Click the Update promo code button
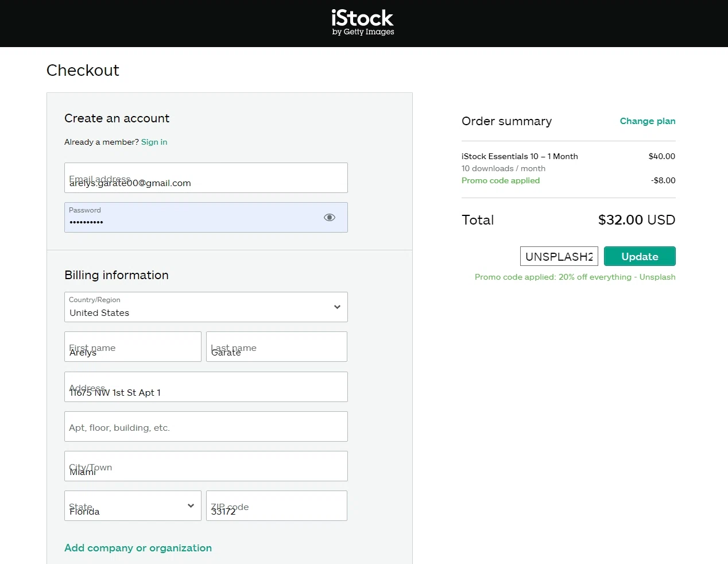The width and height of the screenshot is (728, 564). (640, 256)
